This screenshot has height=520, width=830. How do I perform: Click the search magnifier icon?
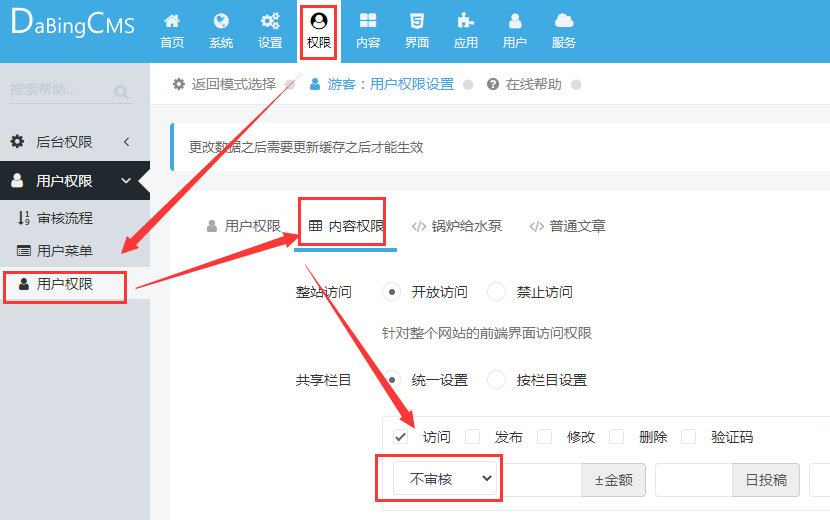click(121, 92)
